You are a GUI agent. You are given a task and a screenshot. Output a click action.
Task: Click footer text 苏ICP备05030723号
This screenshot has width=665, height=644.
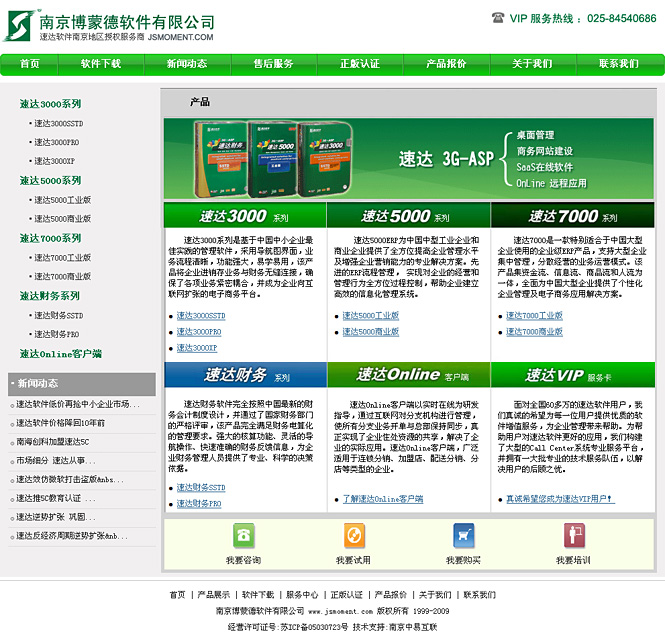[314, 627]
